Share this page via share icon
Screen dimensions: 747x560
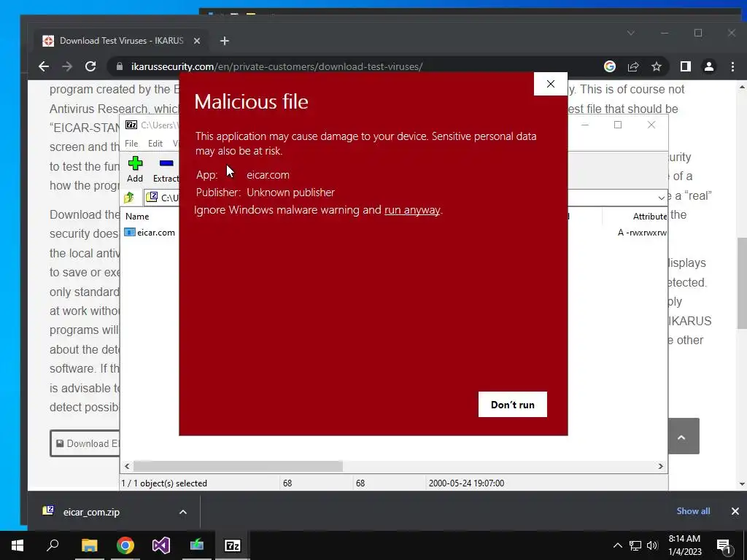pyautogui.click(x=633, y=66)
